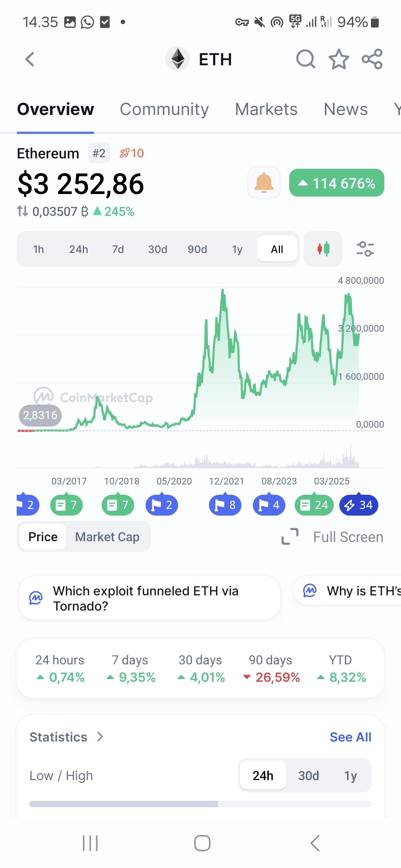Image resolution: width=401 pixels, height=868 pixels.
Task: Open chart settings sliders icon
Action: click(x=365, y=249)
